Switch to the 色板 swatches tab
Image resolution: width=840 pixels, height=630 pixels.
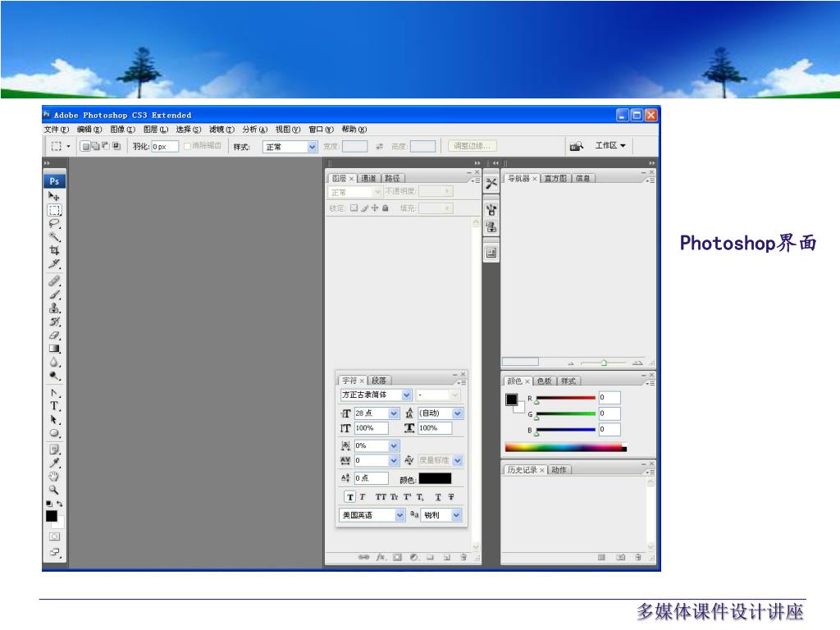click(545, 381)
